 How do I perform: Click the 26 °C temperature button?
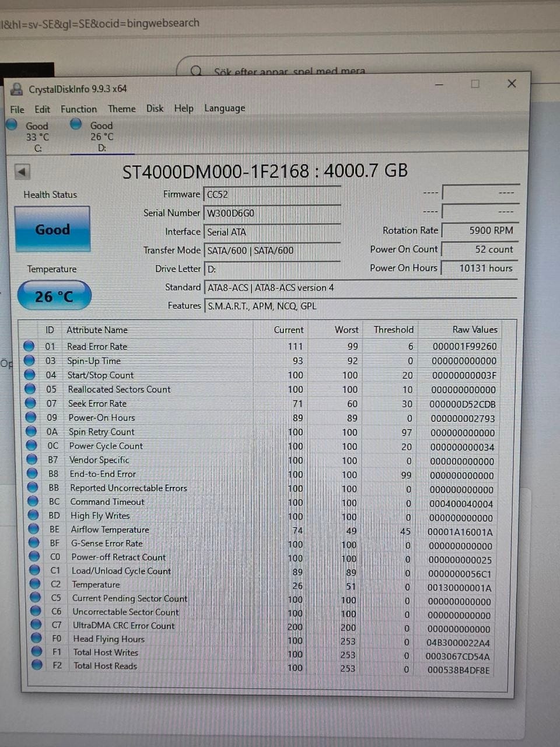point(54,296)
